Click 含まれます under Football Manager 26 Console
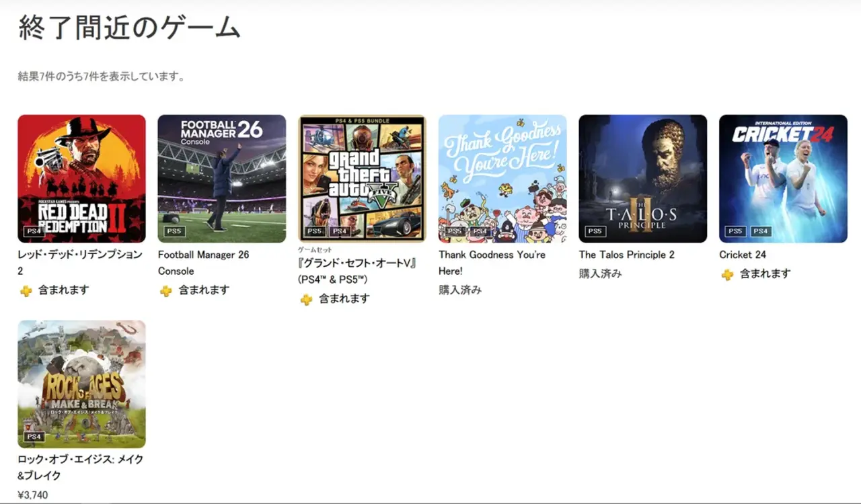The width and height of the screenshot is (861, 504). point(204,290)
